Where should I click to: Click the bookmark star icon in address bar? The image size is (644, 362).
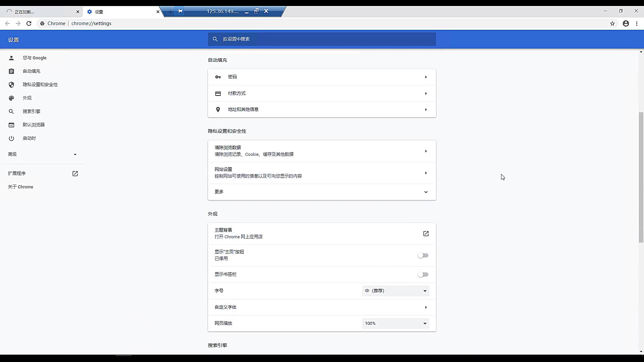(612, 23)
